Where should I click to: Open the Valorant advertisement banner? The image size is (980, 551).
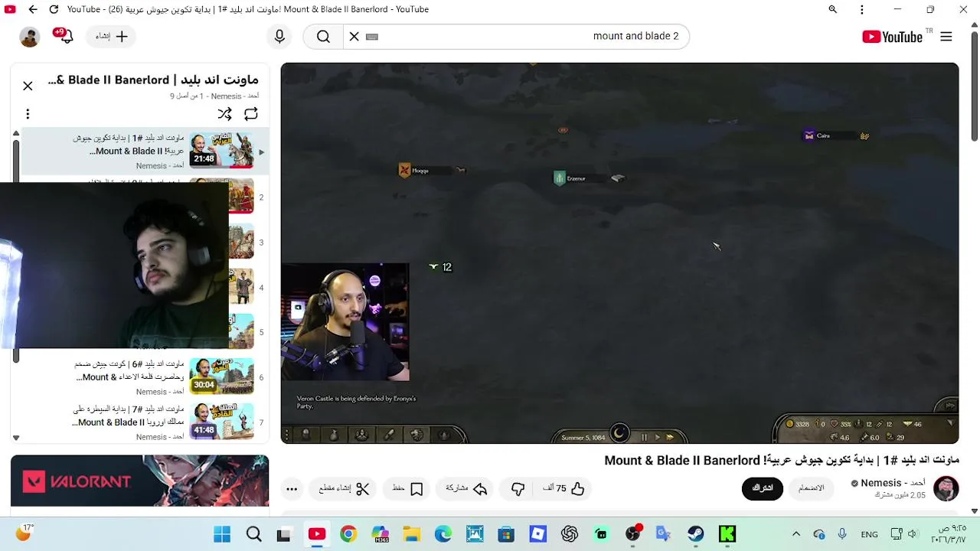click(x=139, y=481)
